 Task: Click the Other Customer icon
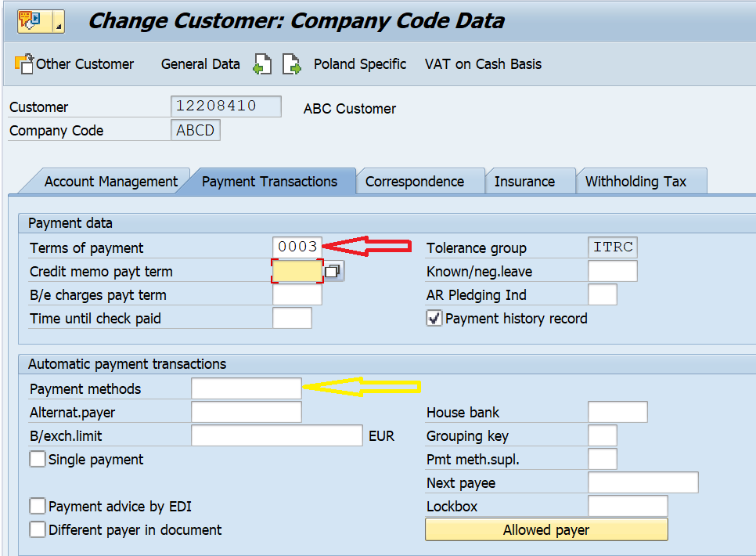coord(24,63)
